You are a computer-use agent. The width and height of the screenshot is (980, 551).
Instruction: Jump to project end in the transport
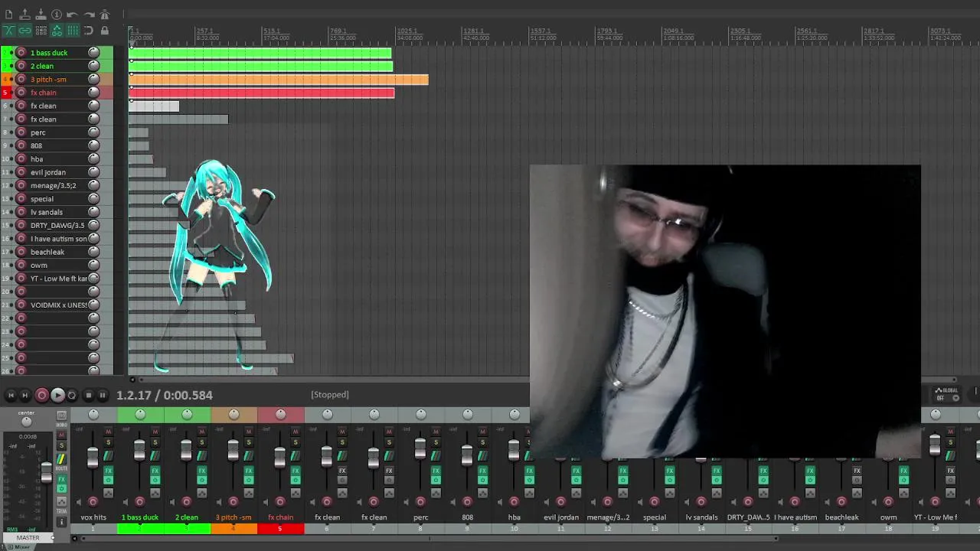25,395
